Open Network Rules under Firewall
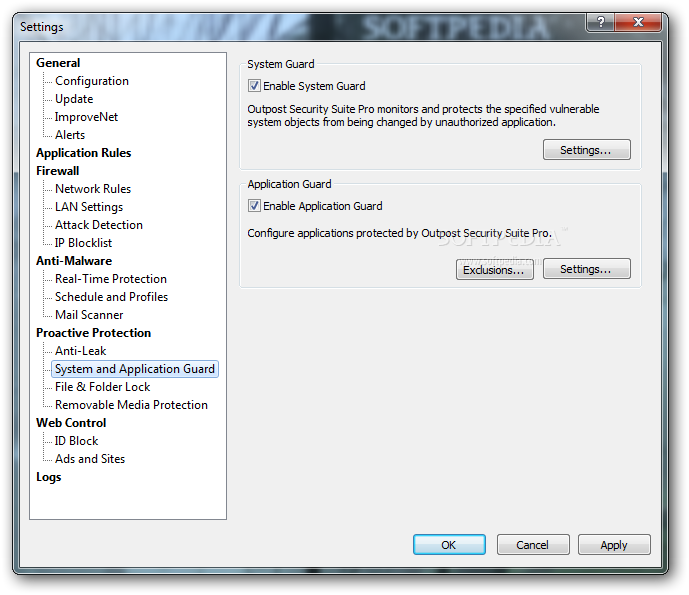 [93, 189]
